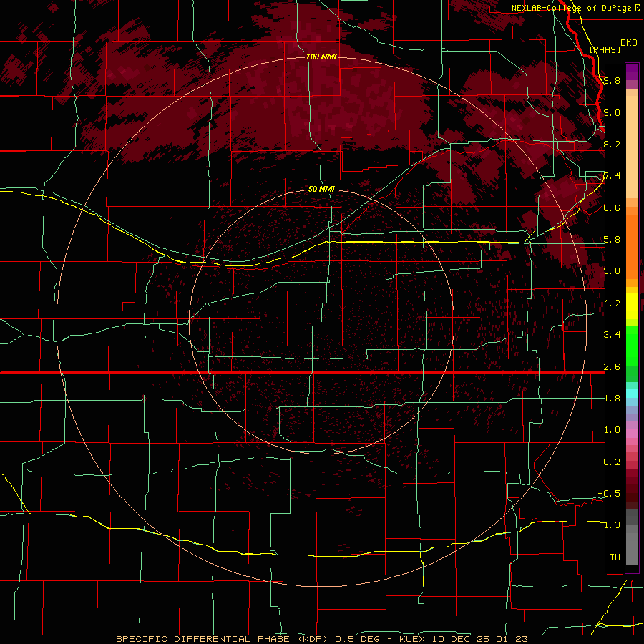The width and height of the screenshot is (644, 644).
Task: Click the KUEX radar site identifier
Action: click(413, 639)
